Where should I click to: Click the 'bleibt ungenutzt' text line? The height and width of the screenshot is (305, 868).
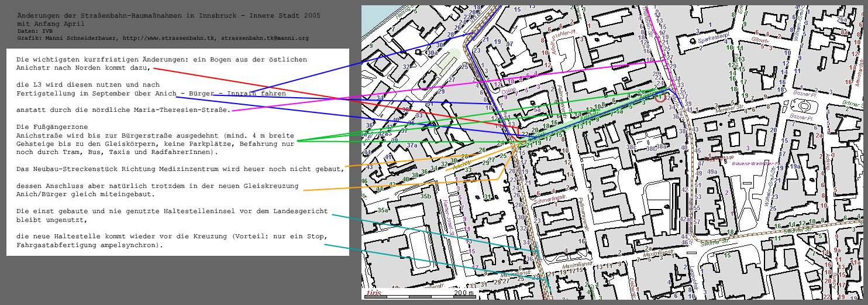pyautogui.click(x=51, y=220)
